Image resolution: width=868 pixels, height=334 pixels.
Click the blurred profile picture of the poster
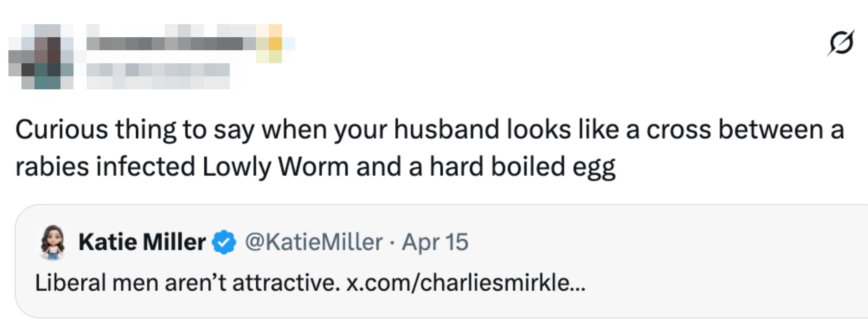pyautogui.click(x=41, y=56)
